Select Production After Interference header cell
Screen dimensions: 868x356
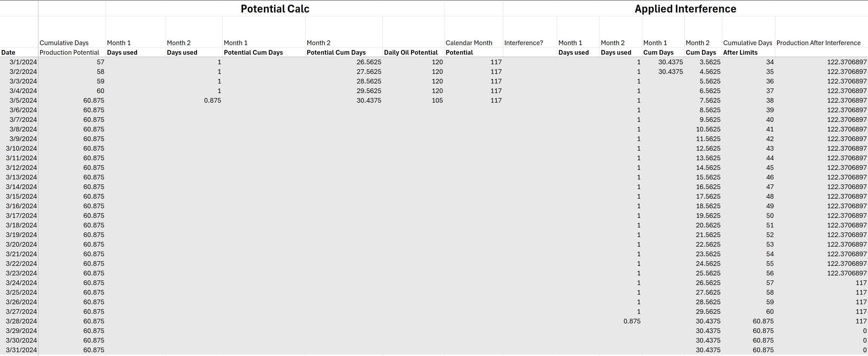pos(818,43)
